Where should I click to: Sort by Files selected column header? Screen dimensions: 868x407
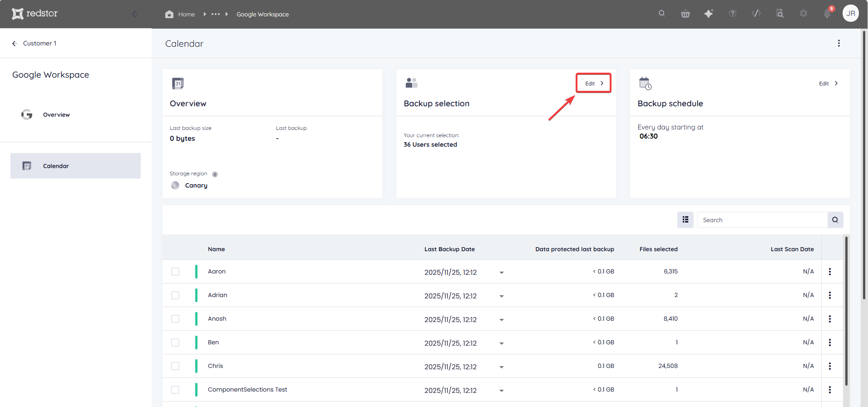click(x=658, y=249)
